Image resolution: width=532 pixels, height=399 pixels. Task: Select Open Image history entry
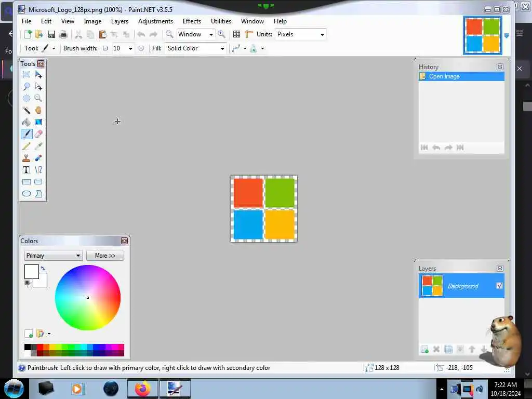pyautogui.click(x=461, y=76)
